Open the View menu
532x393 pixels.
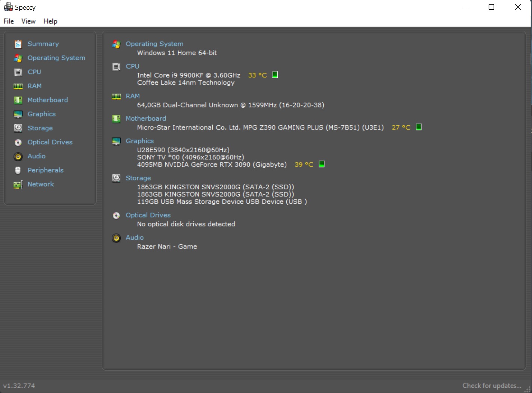(x=28, y=21)
